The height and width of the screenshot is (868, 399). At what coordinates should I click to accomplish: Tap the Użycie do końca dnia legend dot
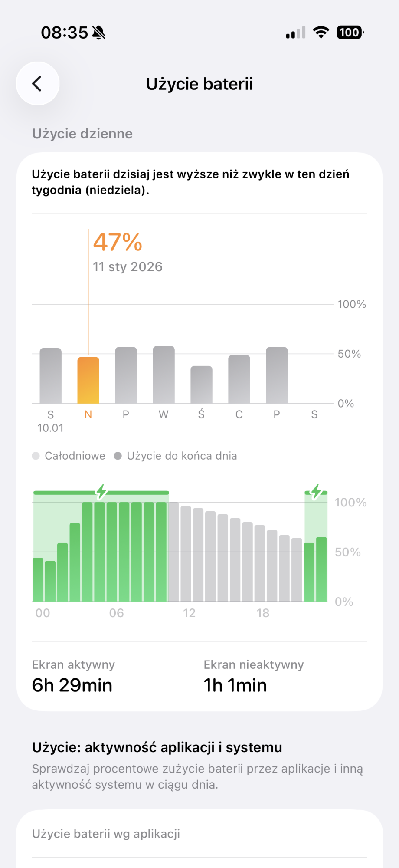tap(118, 456)
